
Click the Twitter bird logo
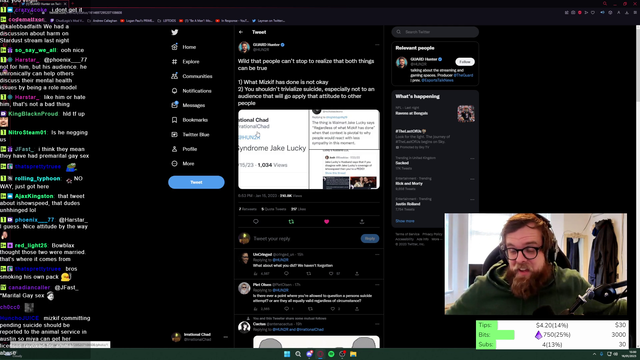coord(175,32)
